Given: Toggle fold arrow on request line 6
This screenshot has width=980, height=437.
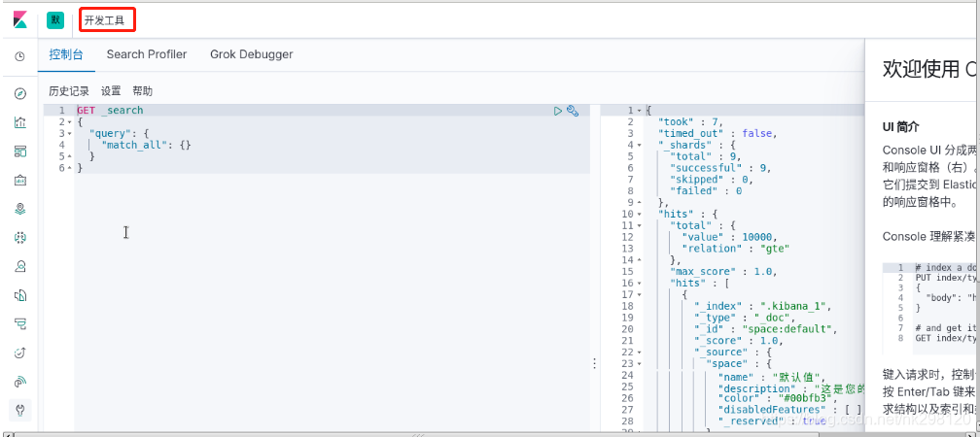Looking at the screenshot, I should 69,168.
